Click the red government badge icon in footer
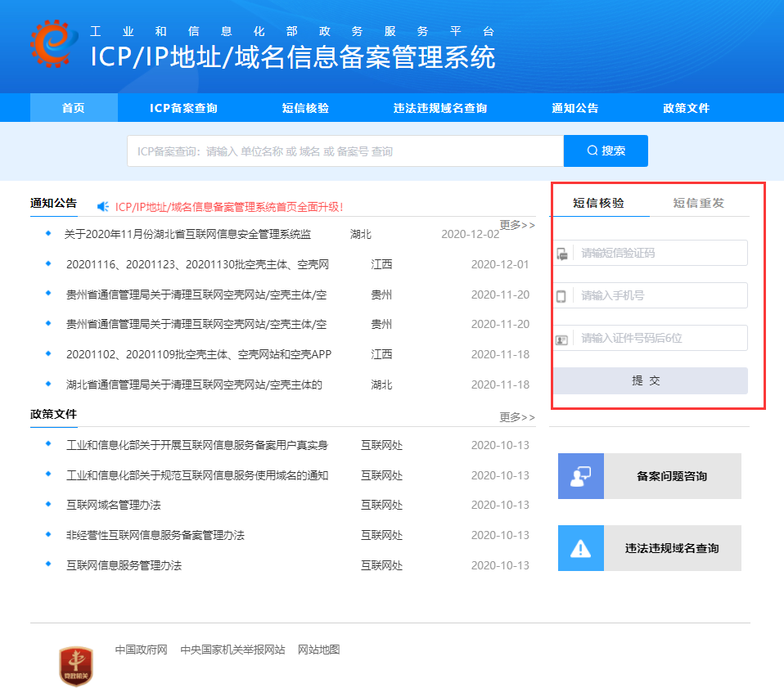Image resolution: width=784 pixels, height=688 pixels. pyautogui.click(x=76, y=665)
